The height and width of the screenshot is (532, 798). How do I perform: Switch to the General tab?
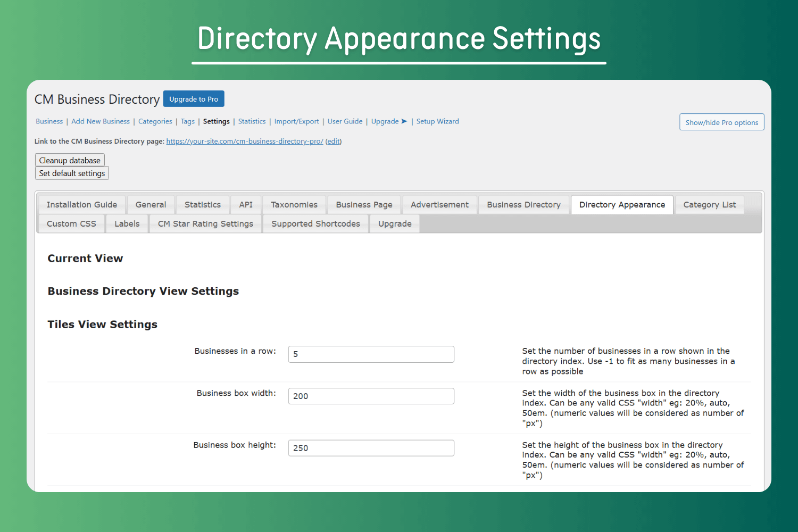click(x=151, y=205)
